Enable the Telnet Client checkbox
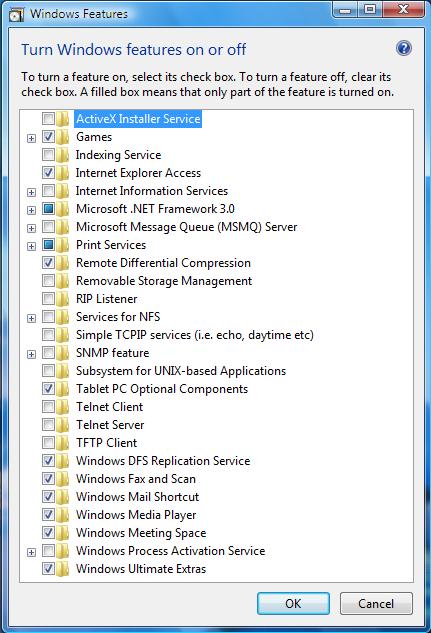 (48, 406)
